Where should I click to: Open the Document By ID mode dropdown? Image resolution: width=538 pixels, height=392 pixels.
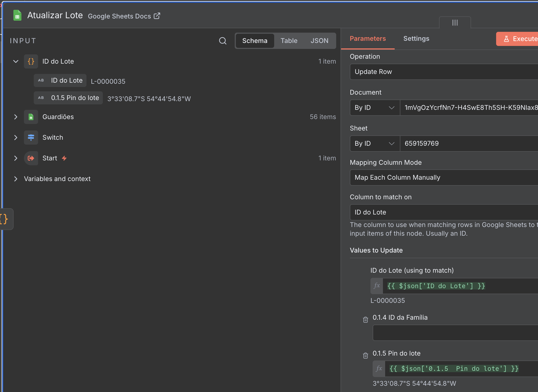pyautogui.click(x=375, y=108)
